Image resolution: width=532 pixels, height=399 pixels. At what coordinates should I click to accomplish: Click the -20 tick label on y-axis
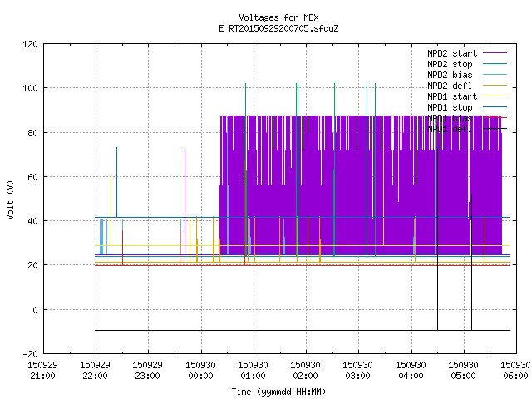[x=30, y=354]
